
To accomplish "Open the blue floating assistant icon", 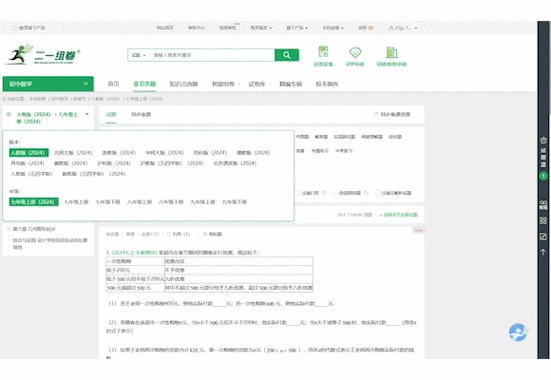I will [x=518, y=332].
